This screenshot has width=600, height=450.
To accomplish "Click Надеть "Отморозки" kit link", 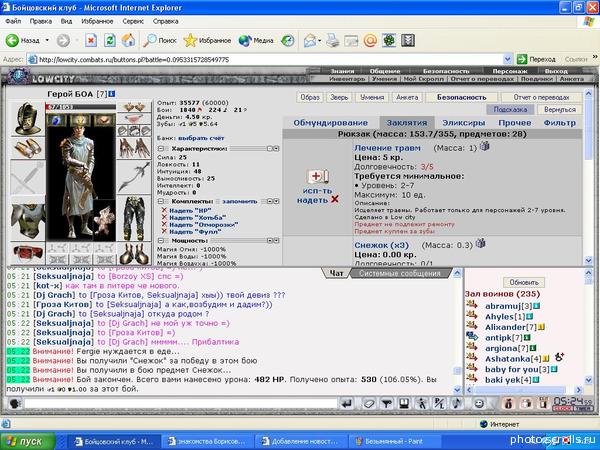I will click(x=204, y=225).
